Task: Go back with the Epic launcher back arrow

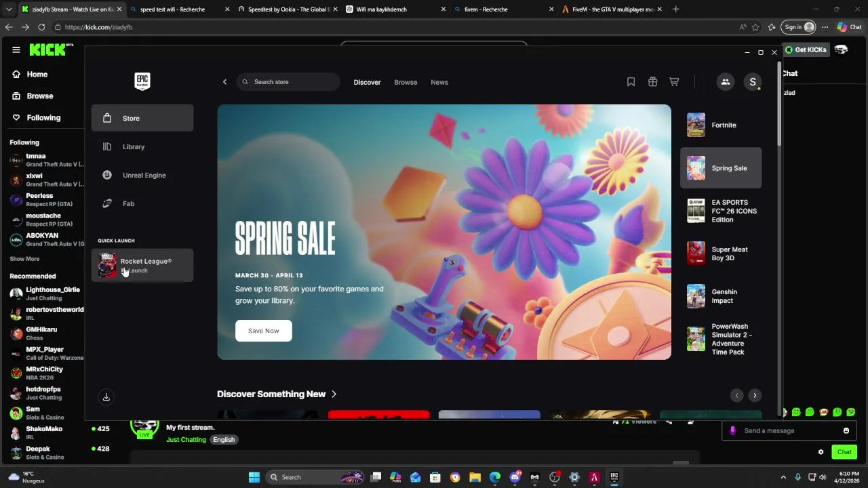Action: pyautogui.click(x=225, y=82)
